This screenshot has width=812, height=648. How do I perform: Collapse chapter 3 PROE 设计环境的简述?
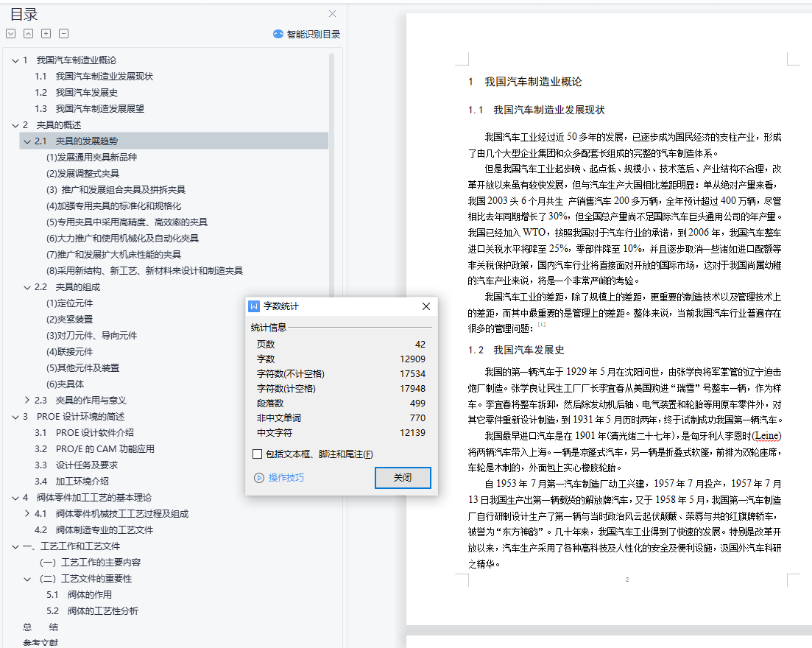(x=15, y=417)
